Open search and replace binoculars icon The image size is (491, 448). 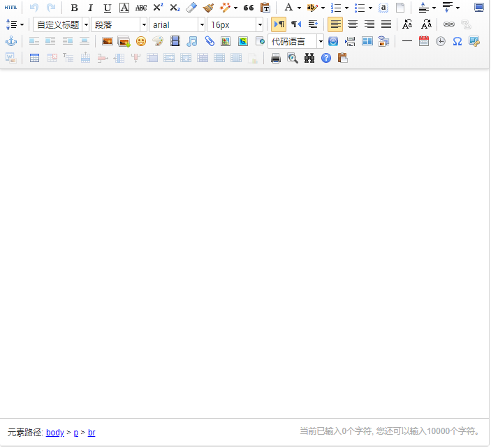tap(309, 58)
